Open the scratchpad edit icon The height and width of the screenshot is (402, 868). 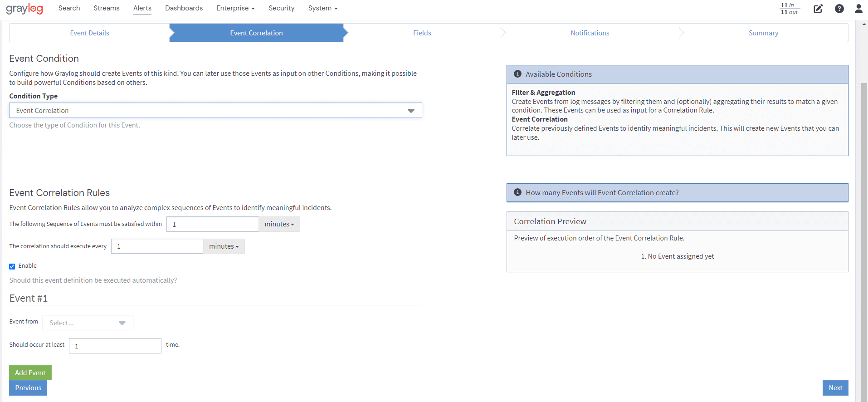818,9
